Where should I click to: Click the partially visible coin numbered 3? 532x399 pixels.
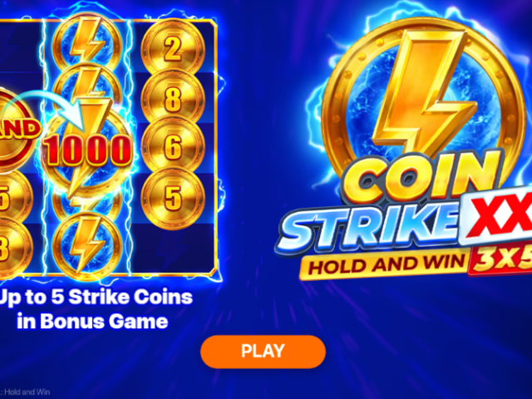tap(14, 249)
